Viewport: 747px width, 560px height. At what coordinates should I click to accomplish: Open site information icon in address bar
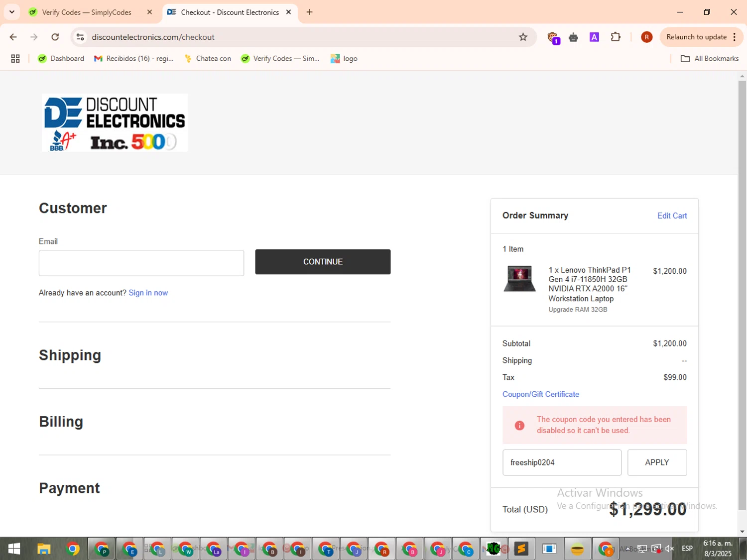[x=80, y=37]
